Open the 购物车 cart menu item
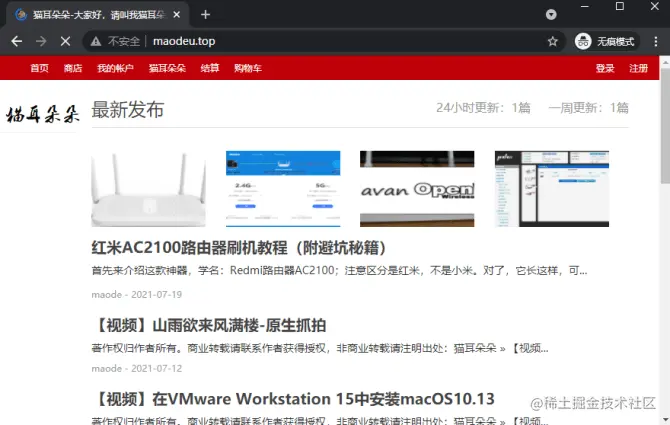 [x=248, y=68]
